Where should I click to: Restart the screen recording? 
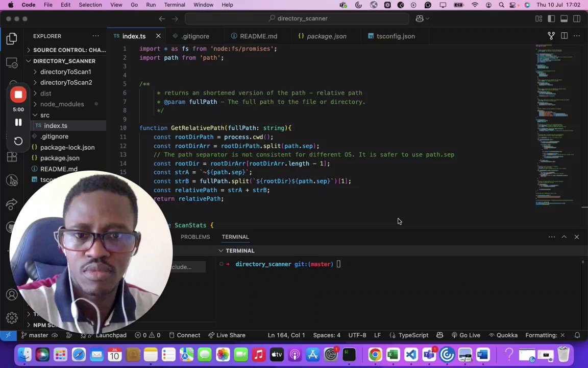(18, 141)
